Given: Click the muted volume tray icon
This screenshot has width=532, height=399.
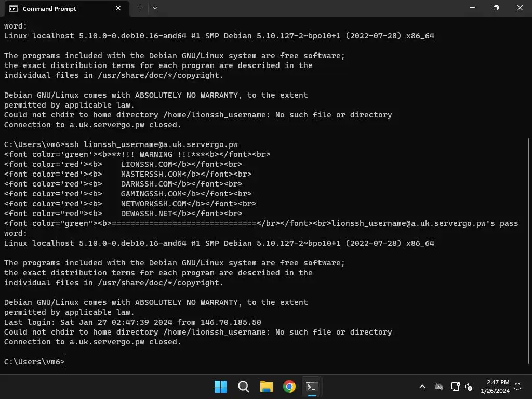Looking at the screenshot, I should tap(469, 387).
